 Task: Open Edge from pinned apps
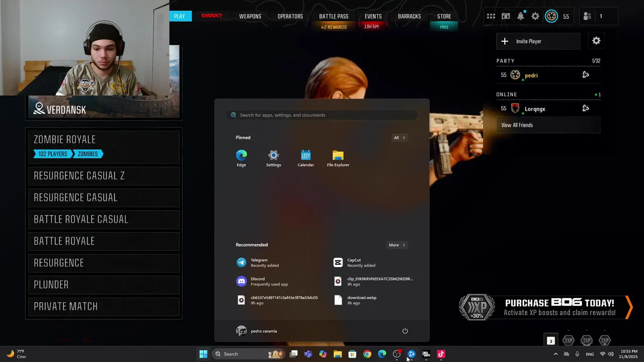(242, 158)
